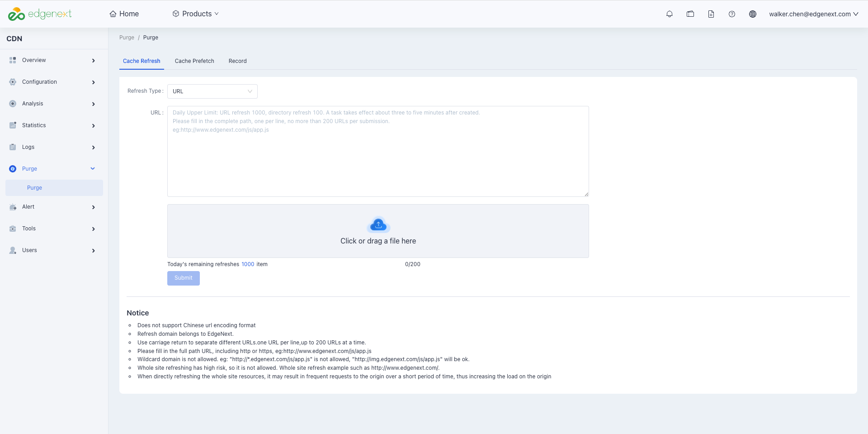Switch to the Record tab
This screenshot has width=868, height=434.
tap(238, 61)
